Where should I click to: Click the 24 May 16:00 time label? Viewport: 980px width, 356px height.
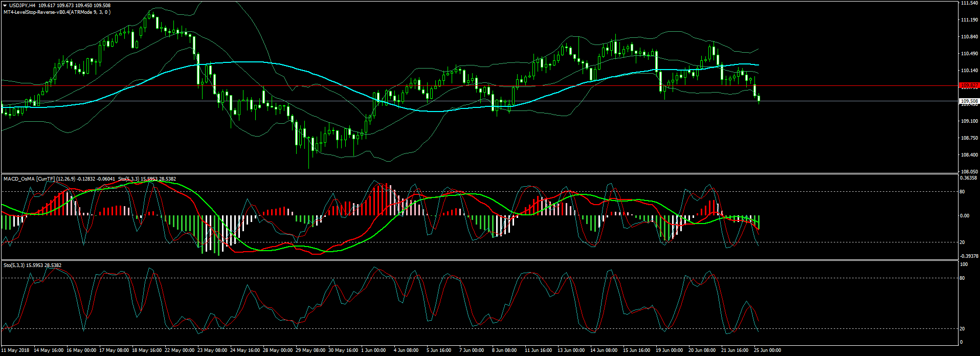(x=245, y=350)
